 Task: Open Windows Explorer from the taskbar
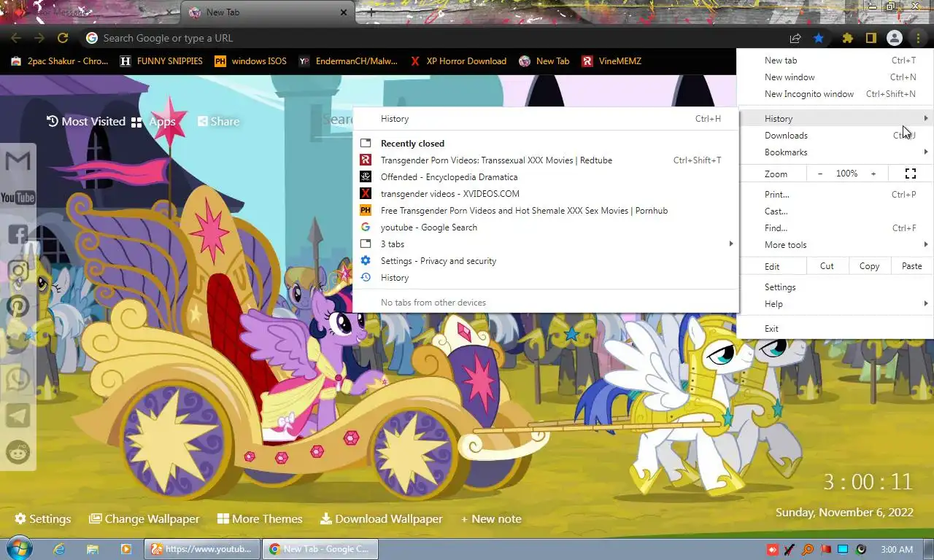click(x=93, y=549)
